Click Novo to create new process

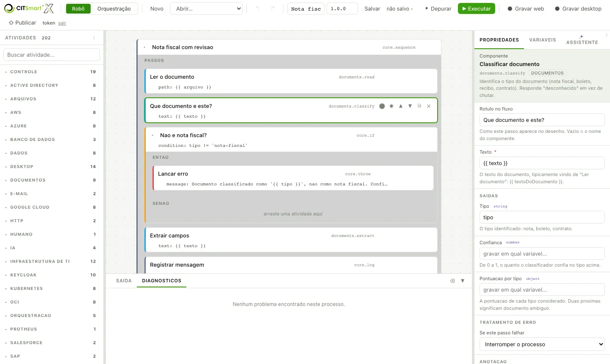tap(157, 8)
